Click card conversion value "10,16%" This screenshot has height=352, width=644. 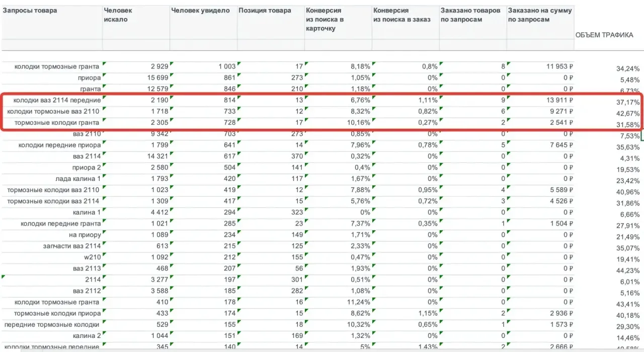[359, 122]
